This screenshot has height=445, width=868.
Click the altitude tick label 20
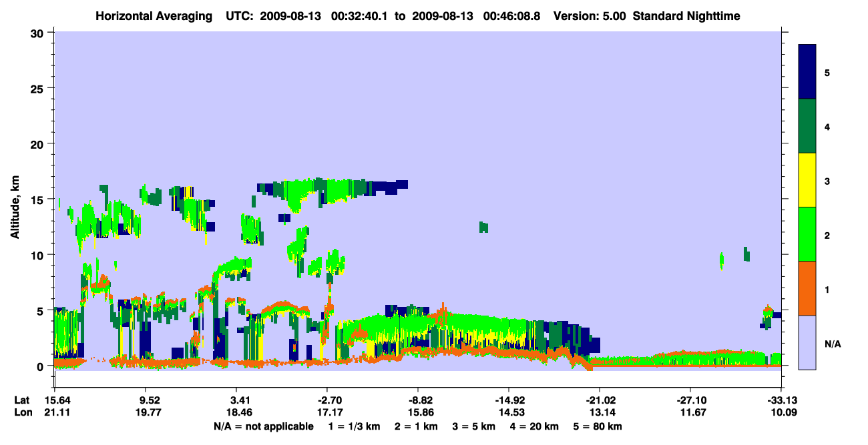39,143
